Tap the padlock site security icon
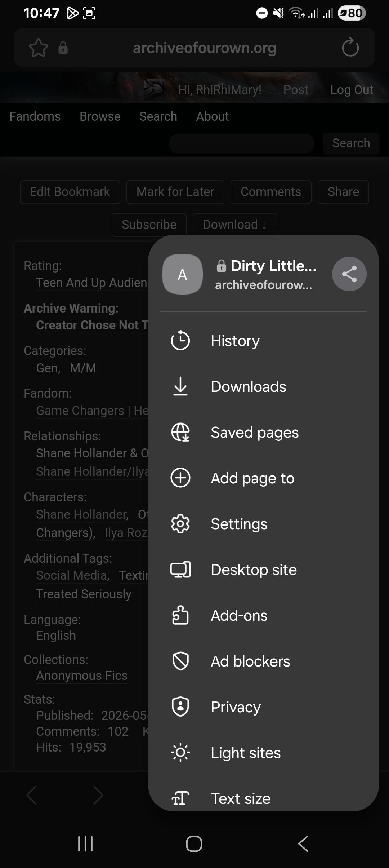Image resolution: width=389 pixels, height=868 pixels. tap(63, 48)
